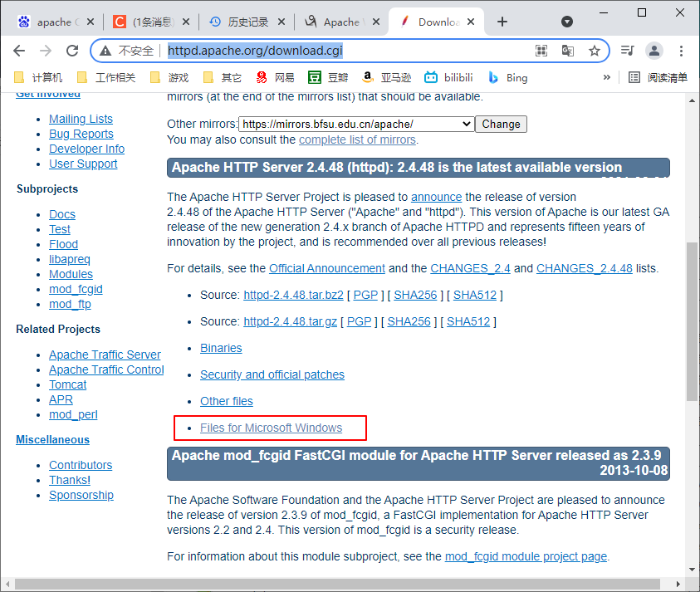Open a new tab with the plus button
The image size is (700, 592).
502,22
